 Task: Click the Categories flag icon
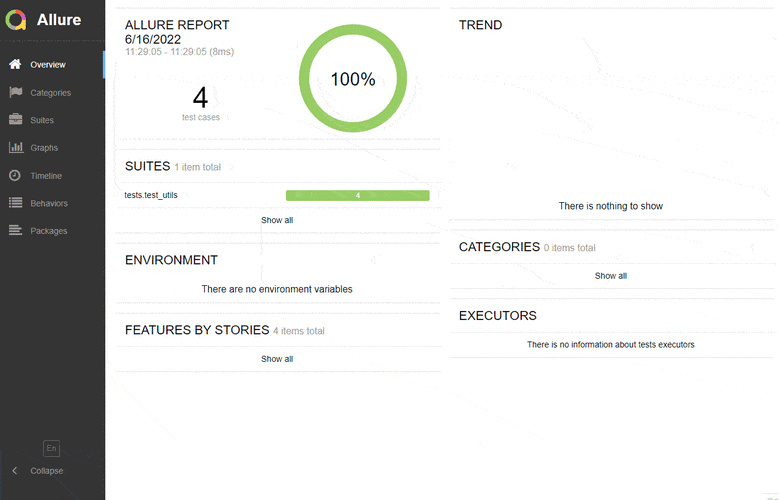click(x=15, y=92)
